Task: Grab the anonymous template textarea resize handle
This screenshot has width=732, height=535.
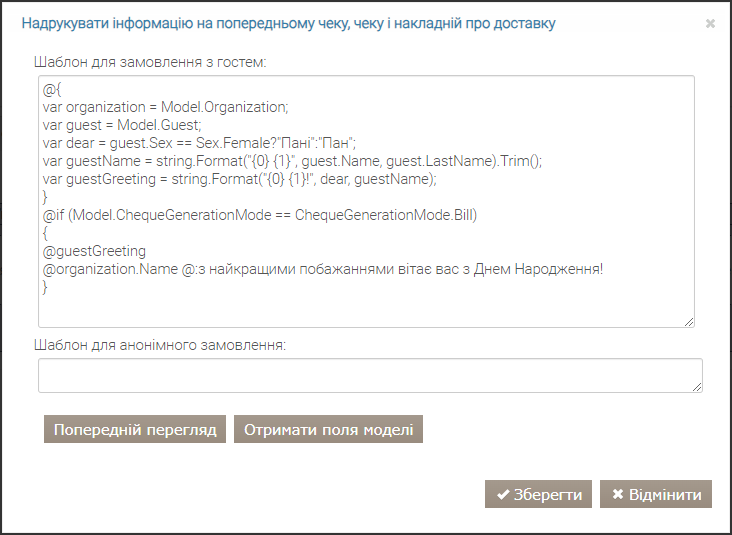Action: coord(697,386)
